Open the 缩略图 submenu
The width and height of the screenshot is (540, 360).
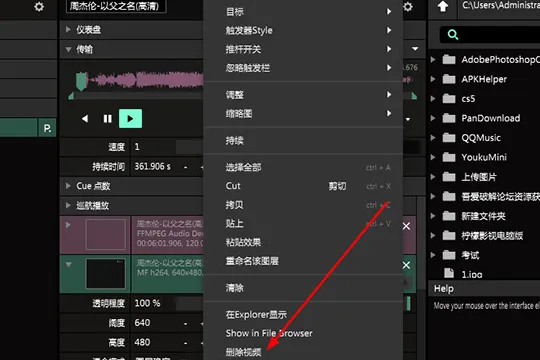click(303, 113)
